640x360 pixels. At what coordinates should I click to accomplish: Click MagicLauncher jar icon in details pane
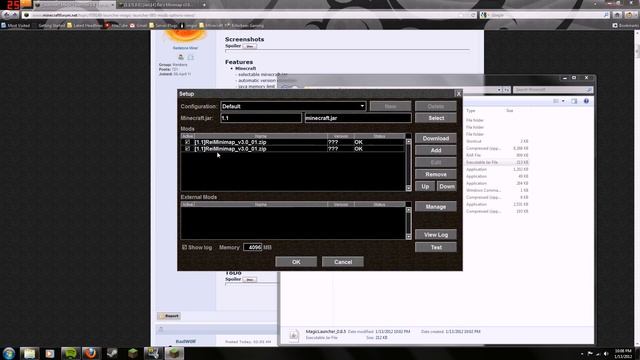pos(293,335)
